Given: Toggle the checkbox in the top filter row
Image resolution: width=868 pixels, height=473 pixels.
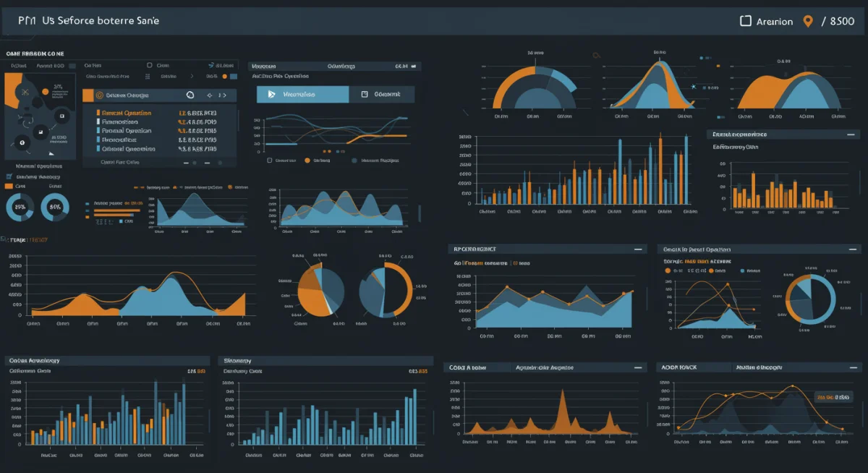Looking at the screenshot, I should click(x=148, y=65).
